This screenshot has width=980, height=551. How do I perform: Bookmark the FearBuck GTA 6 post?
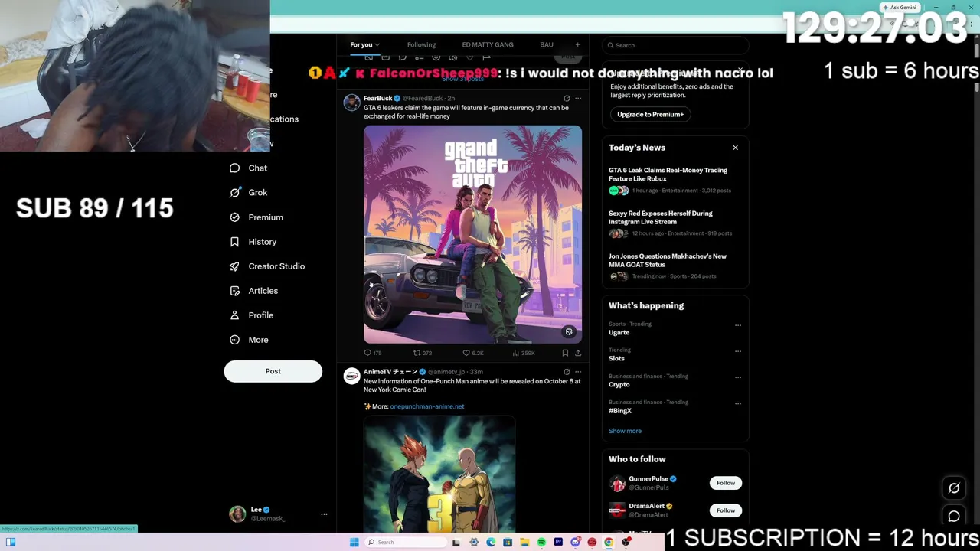click(565, 353)
